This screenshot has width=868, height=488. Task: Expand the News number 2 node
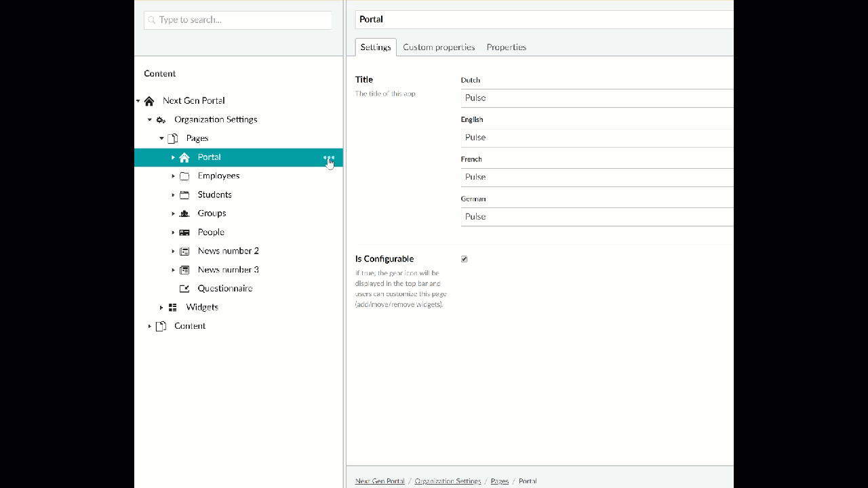173,251
